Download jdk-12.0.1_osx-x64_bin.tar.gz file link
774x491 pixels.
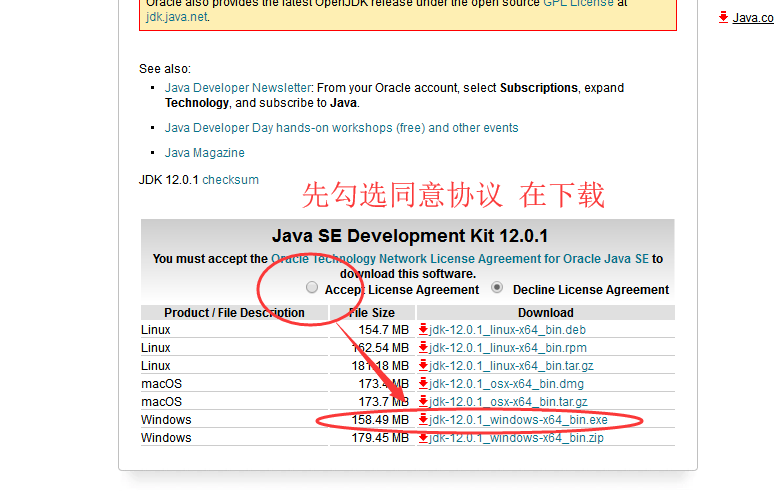tap(508, 402)
